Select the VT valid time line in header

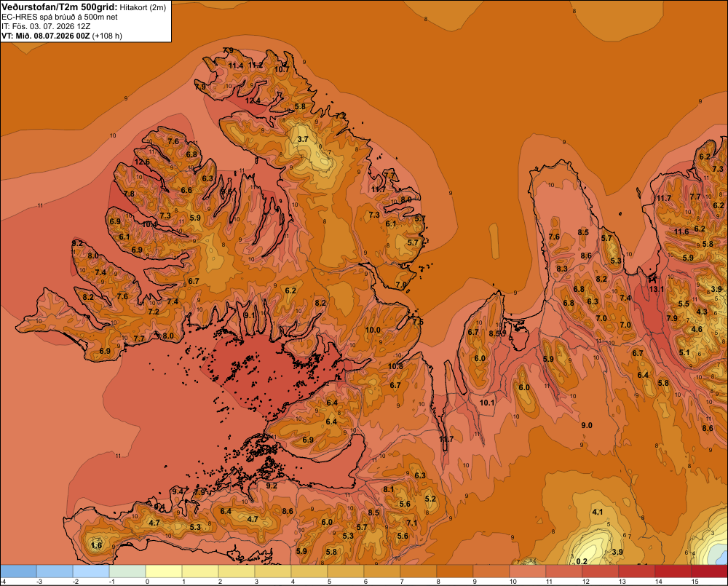pyautogui.click(x=62, y=36)
